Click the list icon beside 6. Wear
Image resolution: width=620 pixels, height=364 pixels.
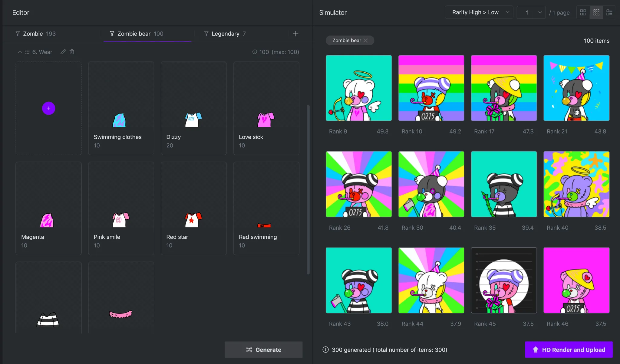(27, 52)
